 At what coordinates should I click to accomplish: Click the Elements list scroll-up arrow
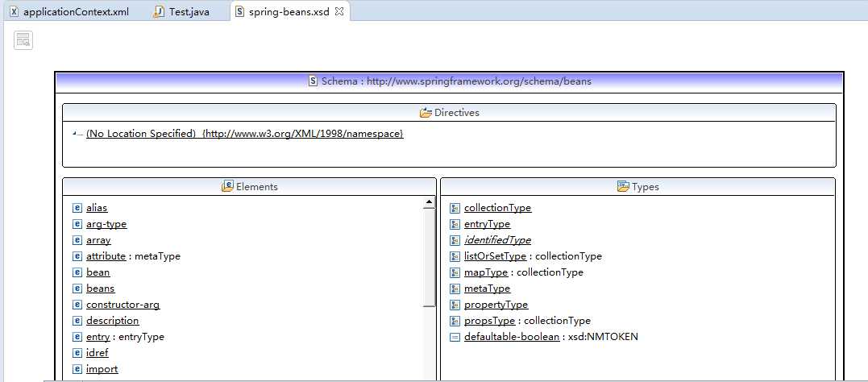point(429,203)
